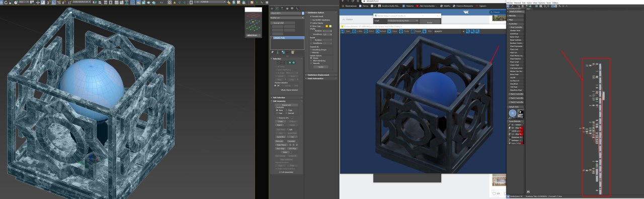Click the Update button under Update Options

pos(320,67)
